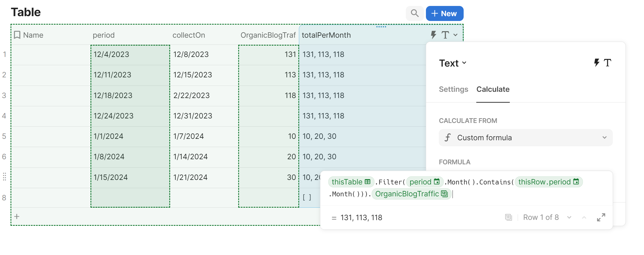Click the thisTable chip in formula
The height and width of the screenshot is (255, 644).
(x=351, y=182)
